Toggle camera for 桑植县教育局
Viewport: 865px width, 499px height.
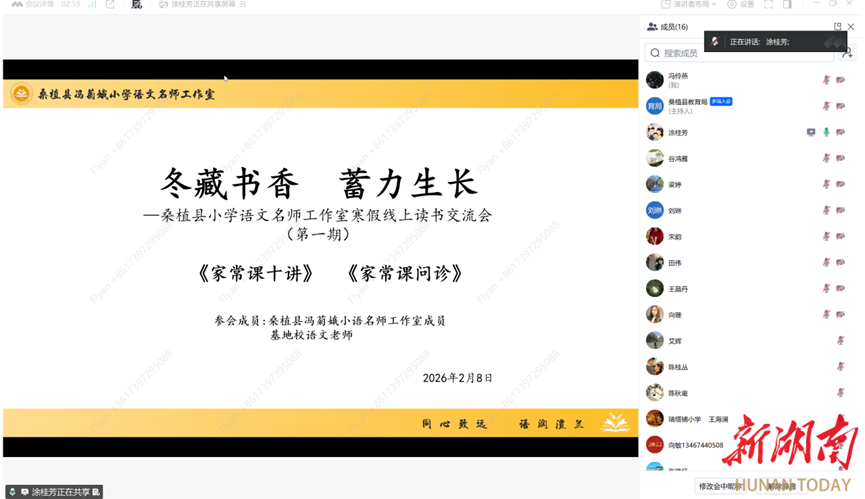coord(840,106)
